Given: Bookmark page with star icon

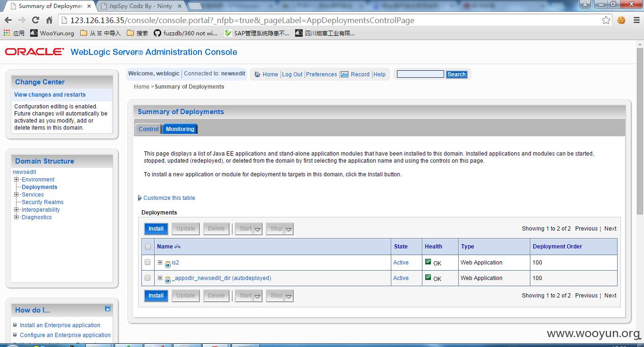Looking at the screenshot, I should (606, 20).
